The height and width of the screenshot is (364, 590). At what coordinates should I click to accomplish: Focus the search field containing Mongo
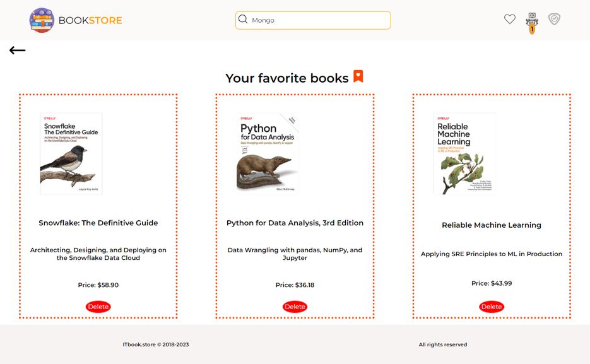click(x=313, y=20)
